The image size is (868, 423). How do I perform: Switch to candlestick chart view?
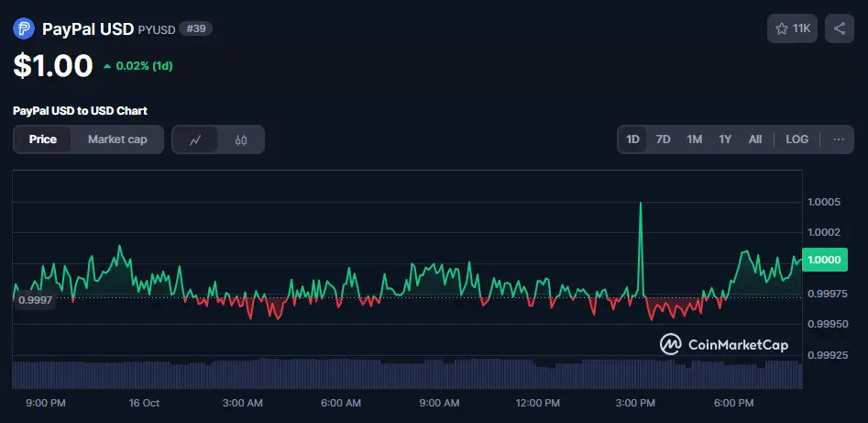click(241, 140)
